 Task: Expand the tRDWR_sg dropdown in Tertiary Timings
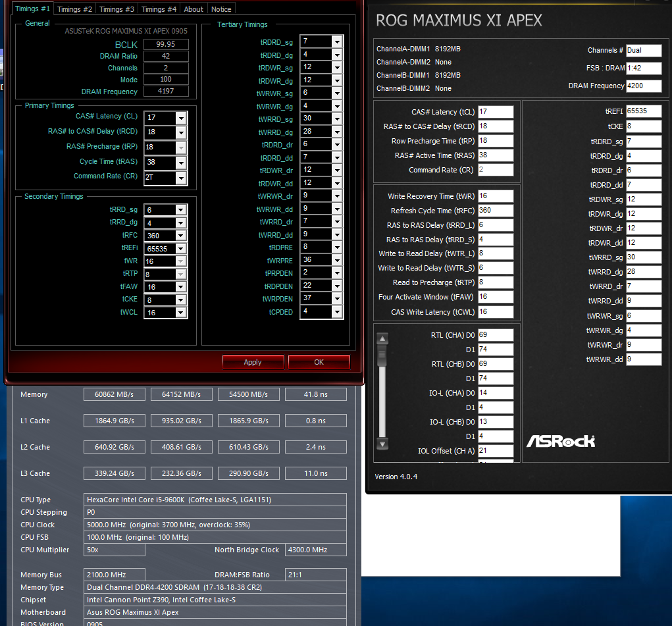pos(337,67)
